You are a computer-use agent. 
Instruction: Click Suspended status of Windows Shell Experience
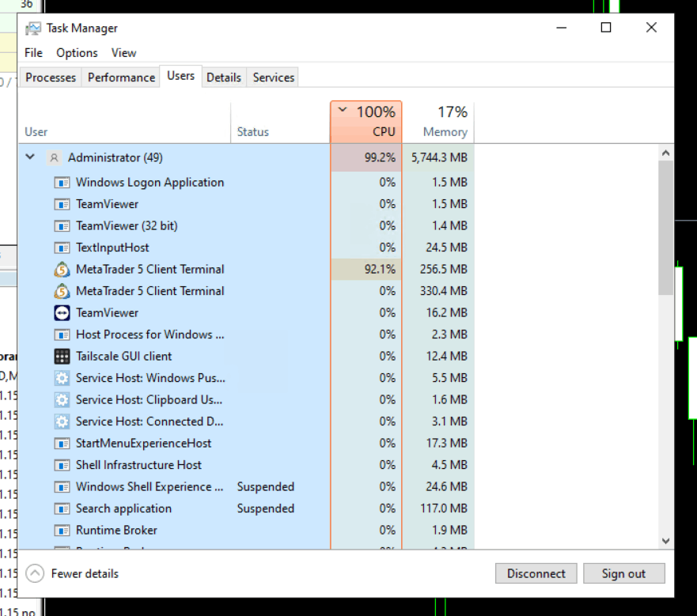(265, 487)
